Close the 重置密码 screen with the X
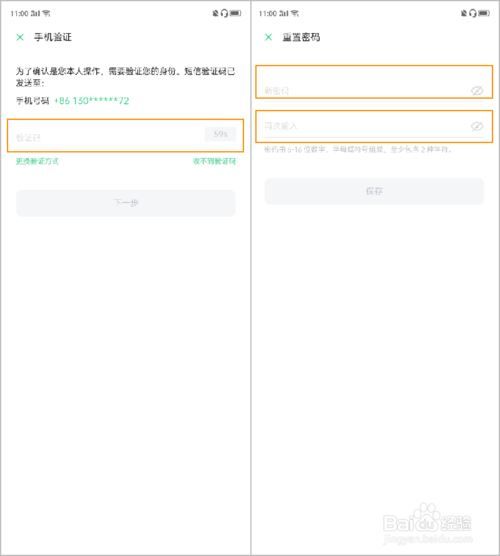The image size is (500, 556). (268, 37)
